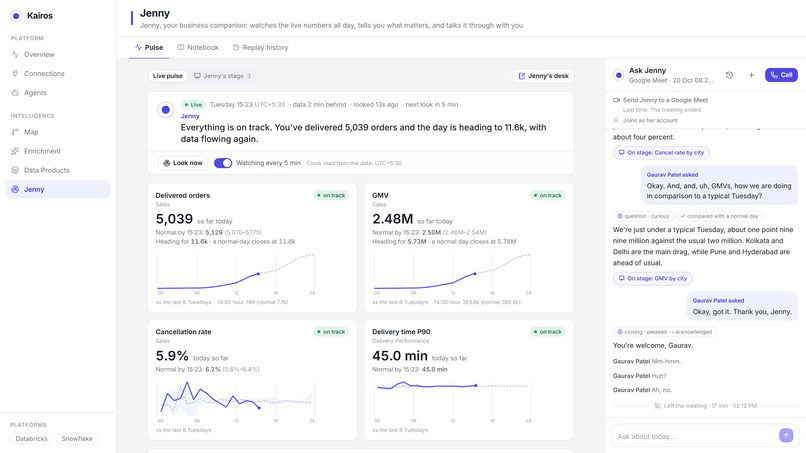Click the Delivered orders trend chart

(236, 274)
